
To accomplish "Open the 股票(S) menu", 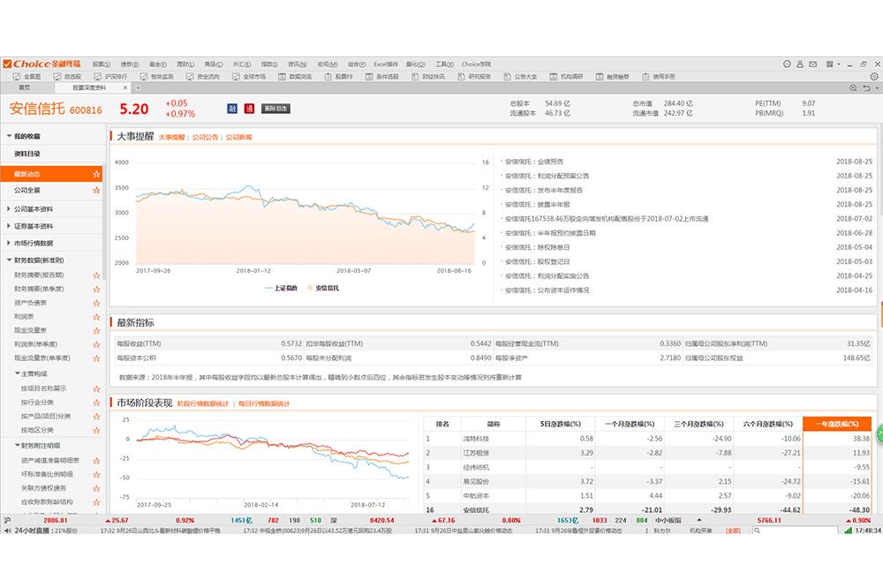I will (x=102, y=64).
